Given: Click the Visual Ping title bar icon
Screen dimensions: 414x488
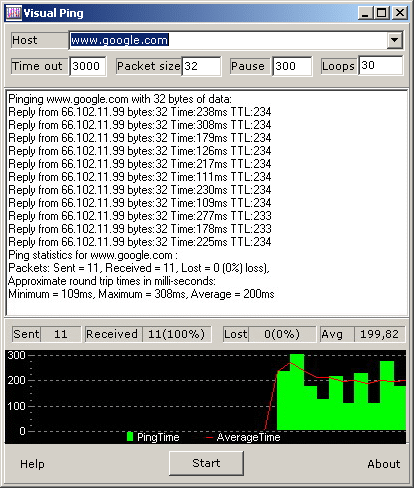Looking at the screenshot, I should [14, 13].
